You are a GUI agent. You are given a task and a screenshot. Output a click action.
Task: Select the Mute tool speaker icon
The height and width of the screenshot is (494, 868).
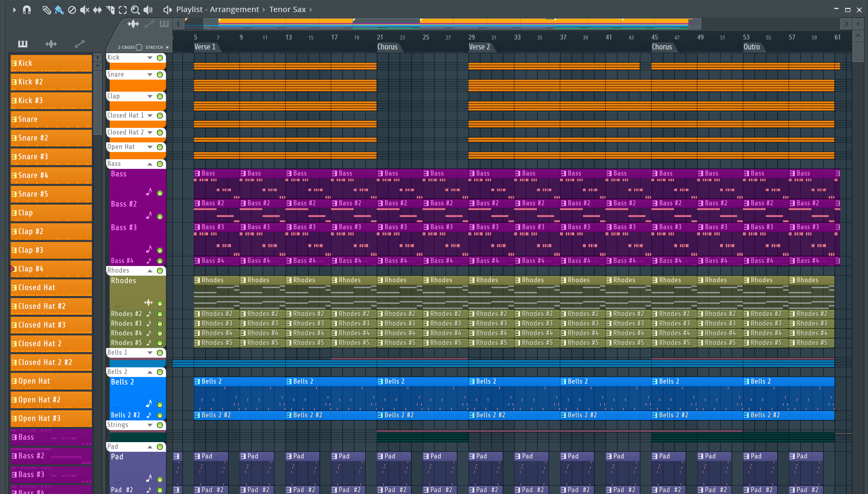pyautogui.click(x=84, y=10)
